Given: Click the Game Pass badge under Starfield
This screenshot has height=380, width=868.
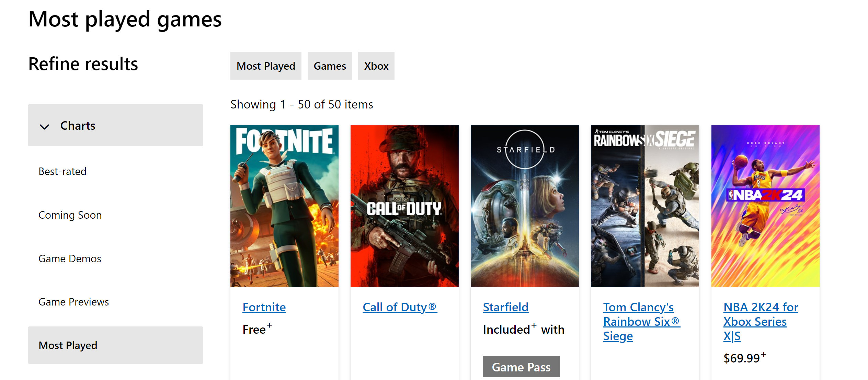Looking at the screenshot, I should pos(521,367).
